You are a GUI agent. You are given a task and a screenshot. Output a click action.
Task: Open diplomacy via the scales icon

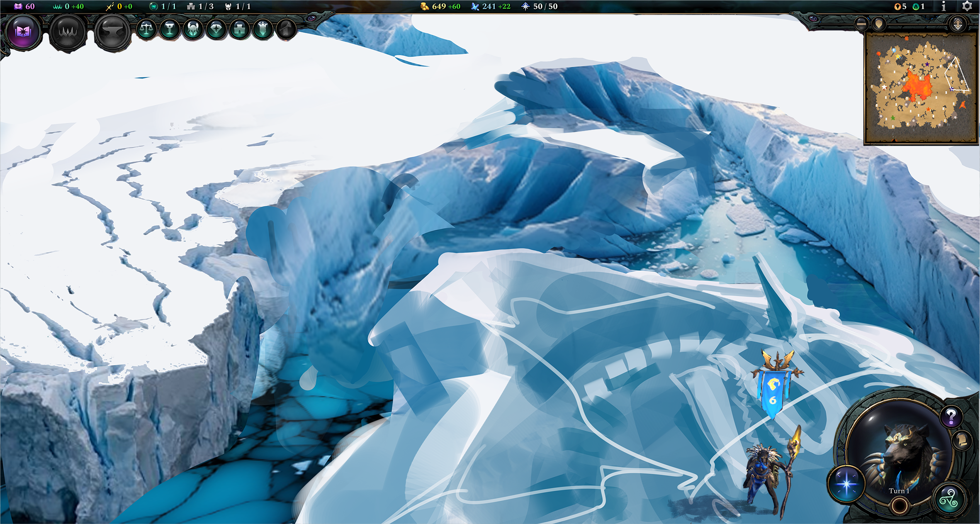(x=146, y=29)
